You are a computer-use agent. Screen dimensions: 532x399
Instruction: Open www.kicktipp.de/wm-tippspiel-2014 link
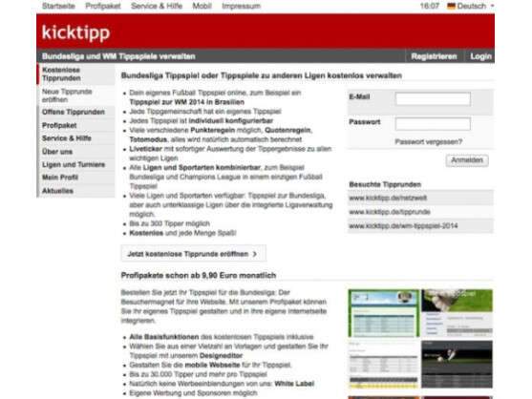(403, 226)
